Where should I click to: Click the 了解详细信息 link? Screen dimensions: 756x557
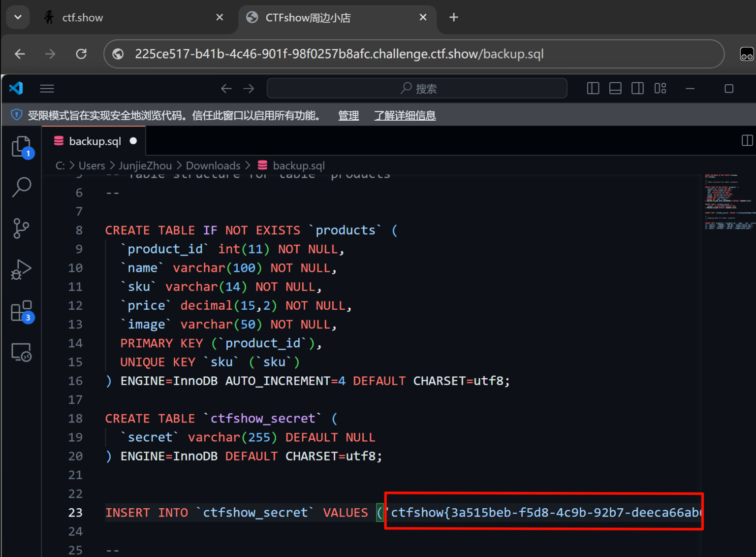(405, 115)
